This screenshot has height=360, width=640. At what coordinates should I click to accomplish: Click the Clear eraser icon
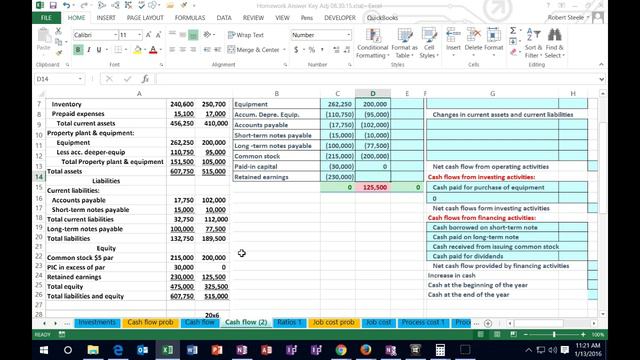513,52
